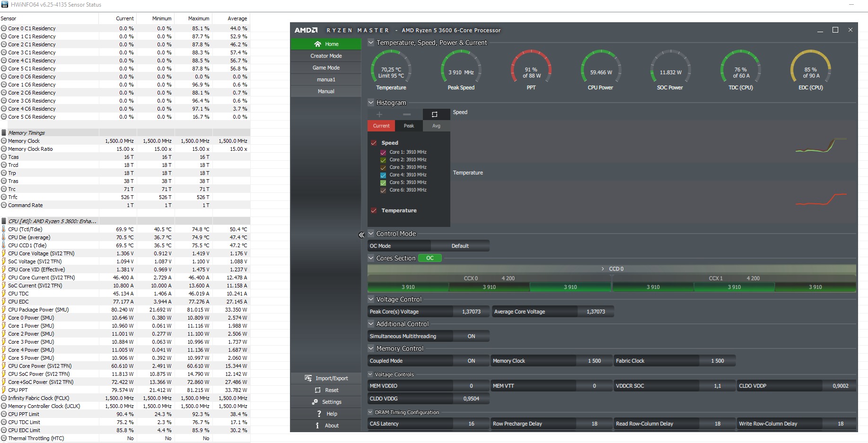Select the Current histogram tab

381,126
